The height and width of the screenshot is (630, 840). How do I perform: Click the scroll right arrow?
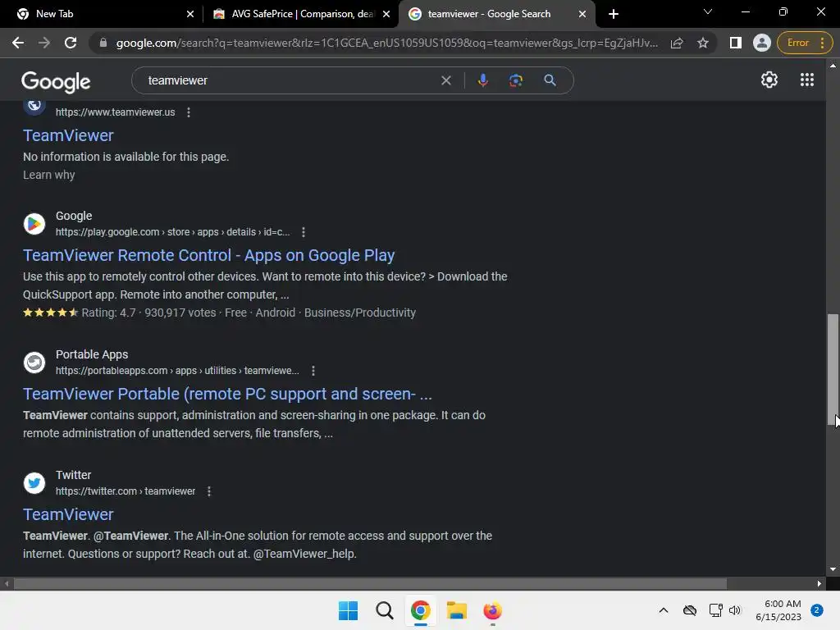[819, 583]
